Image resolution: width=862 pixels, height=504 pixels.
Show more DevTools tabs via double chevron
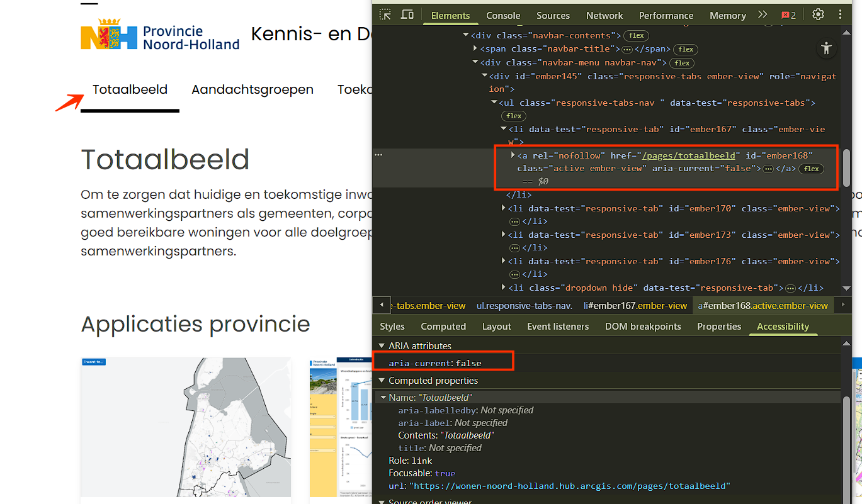[763, 15]
